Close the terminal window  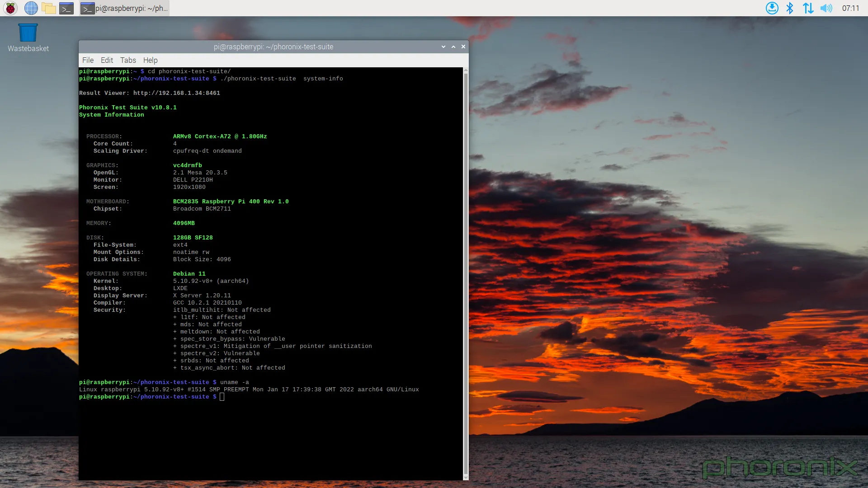[x=463, y=47]
